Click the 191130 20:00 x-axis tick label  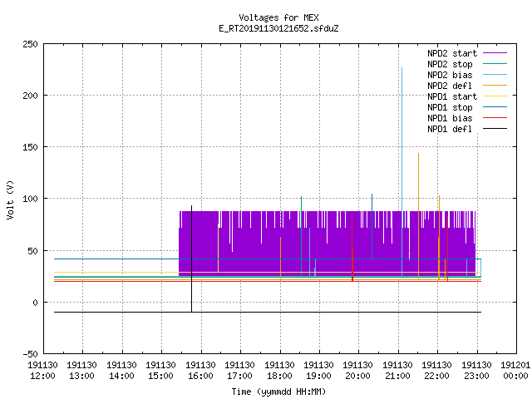358,371
